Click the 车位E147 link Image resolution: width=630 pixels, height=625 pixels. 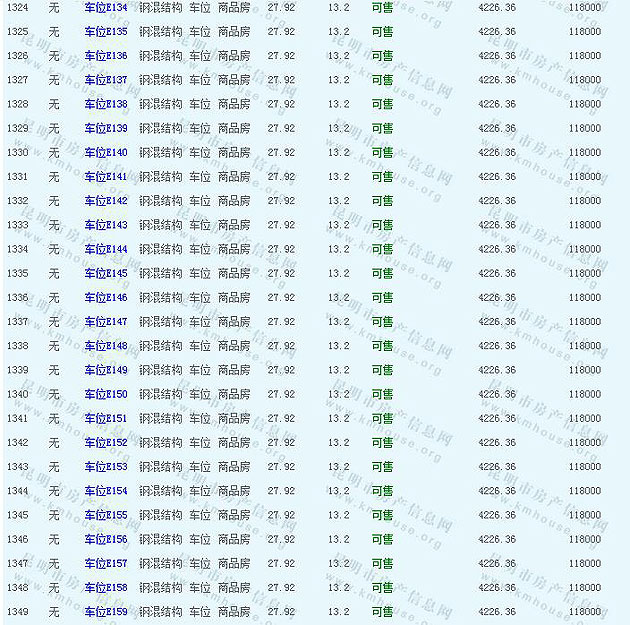(x=105, y=322)
